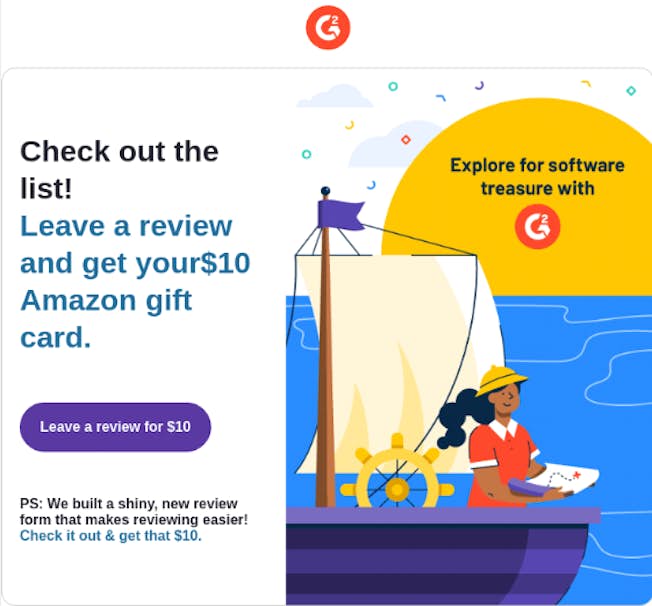Click Explore for software treasure with text

pos(537,177)
